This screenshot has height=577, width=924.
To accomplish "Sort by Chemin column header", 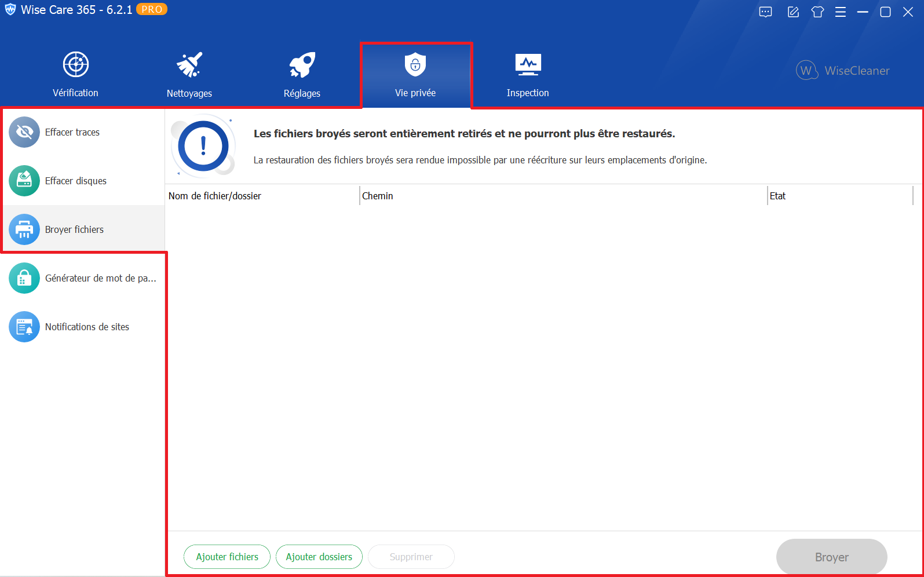I will (x=563, y=196).
